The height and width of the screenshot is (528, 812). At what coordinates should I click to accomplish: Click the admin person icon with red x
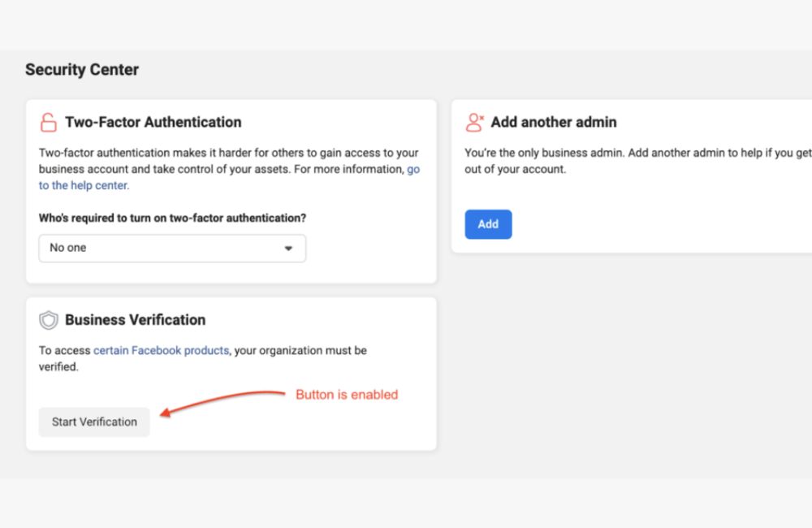pos(475,122)
